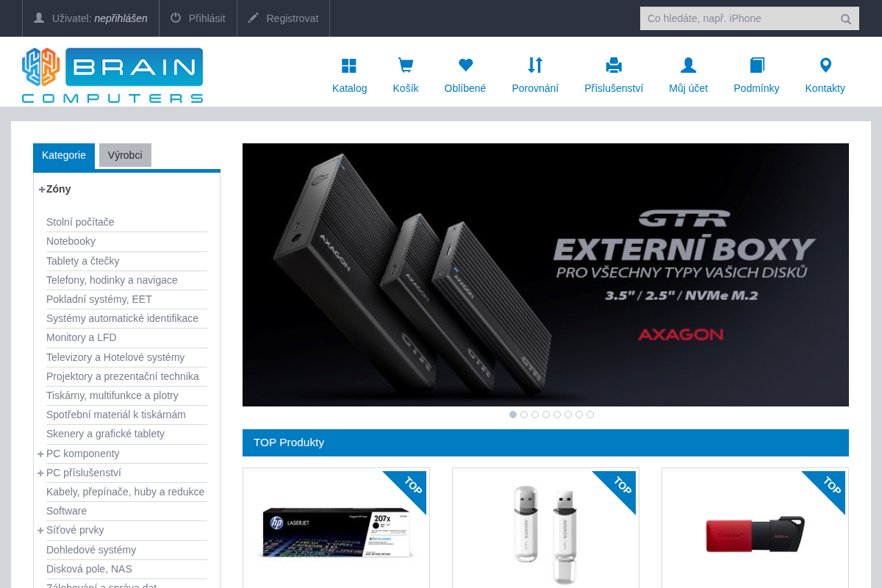Click the Příslušenství printer icon

tap(614, 65)
